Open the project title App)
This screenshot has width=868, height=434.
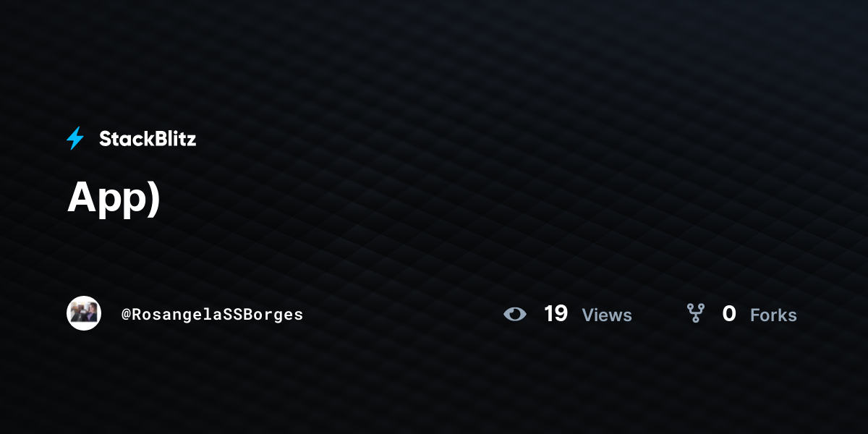pos(114,197)
